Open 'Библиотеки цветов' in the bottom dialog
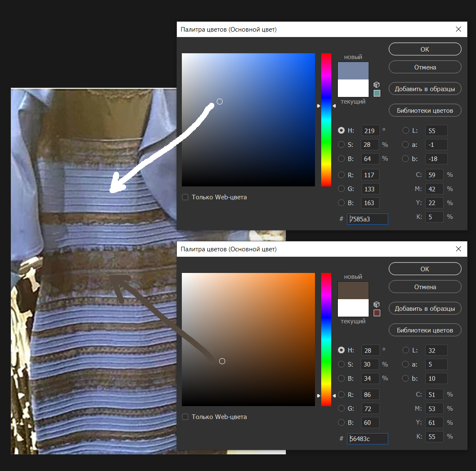The image size is (476, 471). tap(425, 330)
